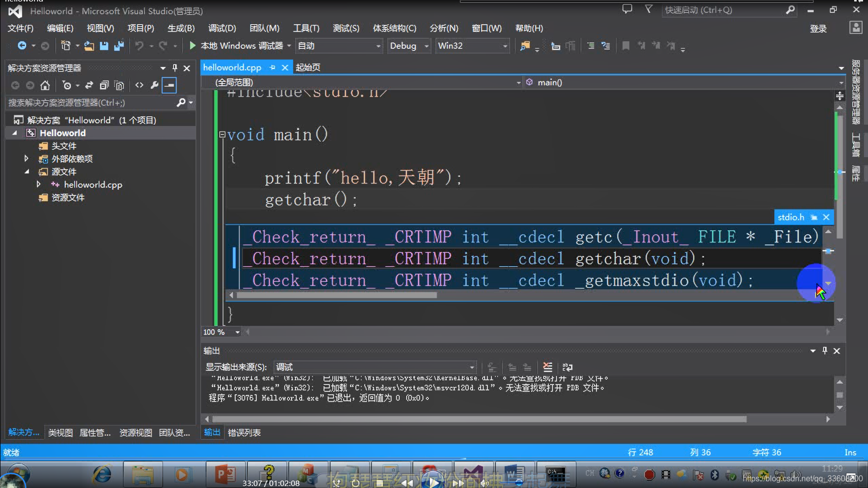Close the stdio.h peek window
868x488 pixels.
826,217
